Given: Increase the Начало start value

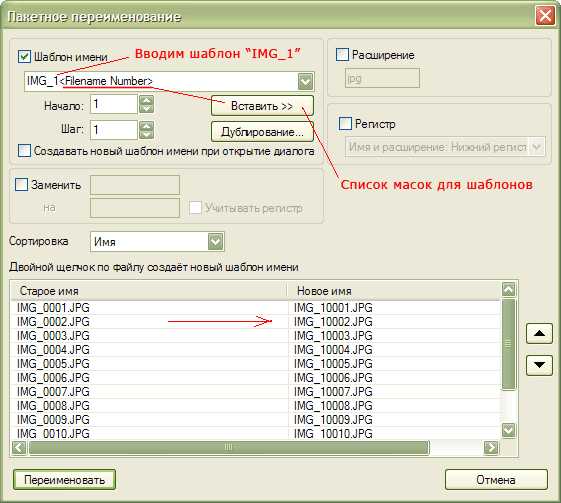Looking at the screenshot, I should [x=146, y=100].
